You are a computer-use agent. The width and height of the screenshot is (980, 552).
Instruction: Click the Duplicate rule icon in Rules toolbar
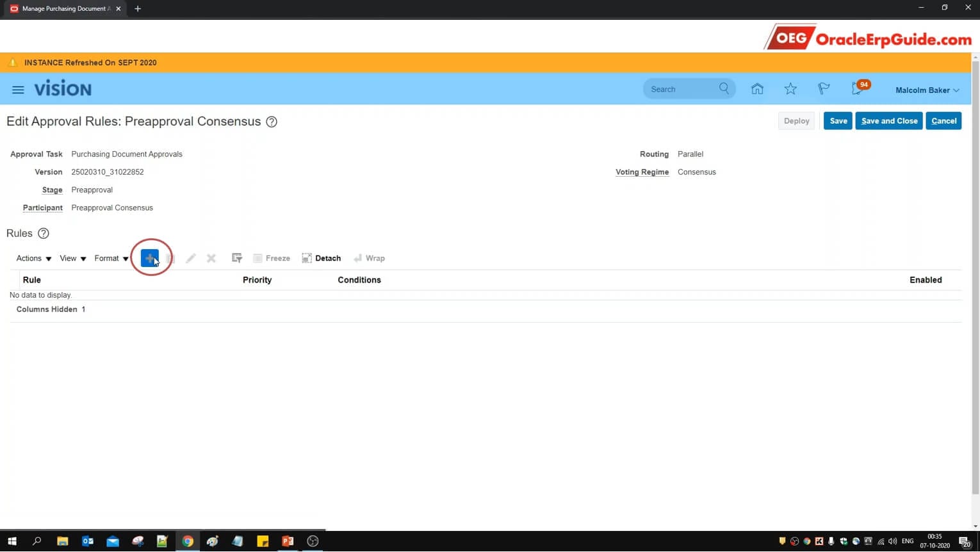coord(170,258)
